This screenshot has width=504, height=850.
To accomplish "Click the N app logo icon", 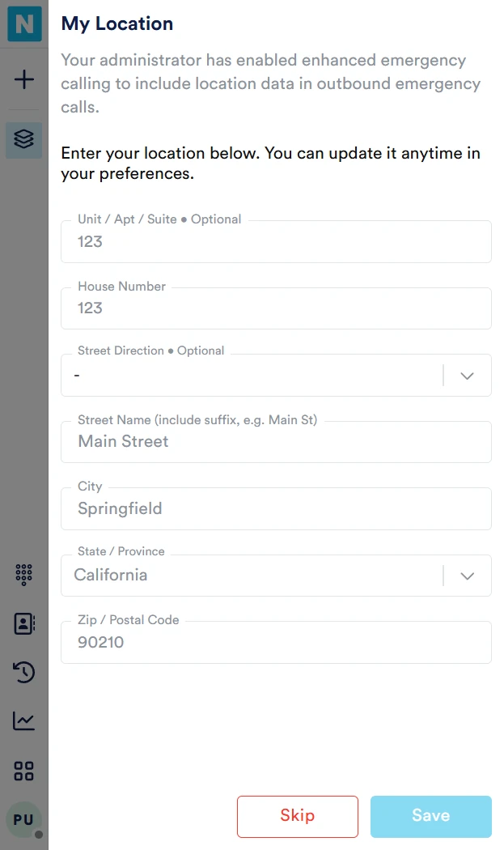I will [24, 25].
